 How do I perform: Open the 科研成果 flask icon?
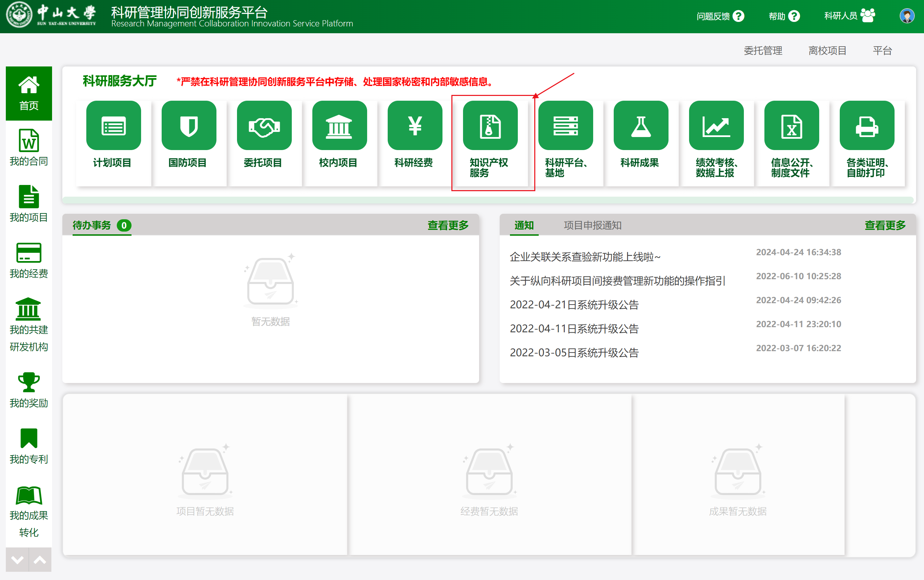pos(641,126)
